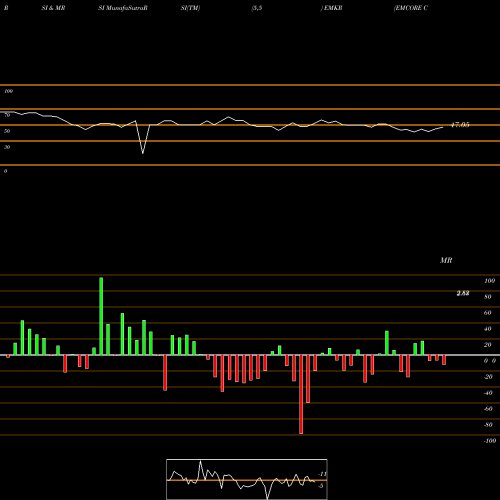
Task: Click the RSI axis label 70
Action: click(7, 115)
